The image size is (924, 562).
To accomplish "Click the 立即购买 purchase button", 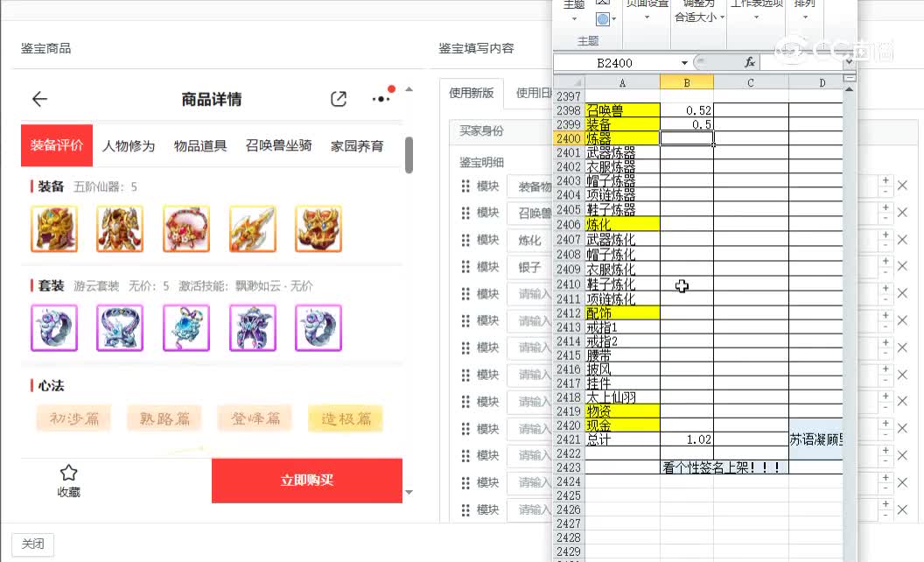I will 307,480.
